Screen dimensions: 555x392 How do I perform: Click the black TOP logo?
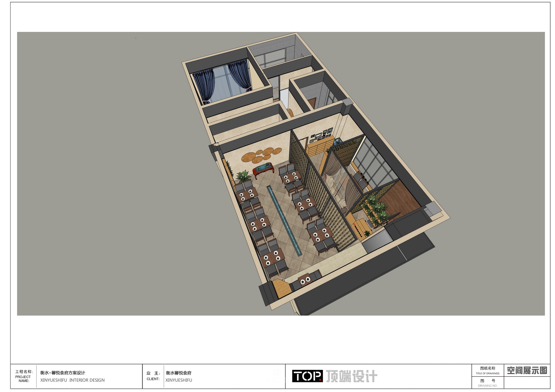pos(307,376)
